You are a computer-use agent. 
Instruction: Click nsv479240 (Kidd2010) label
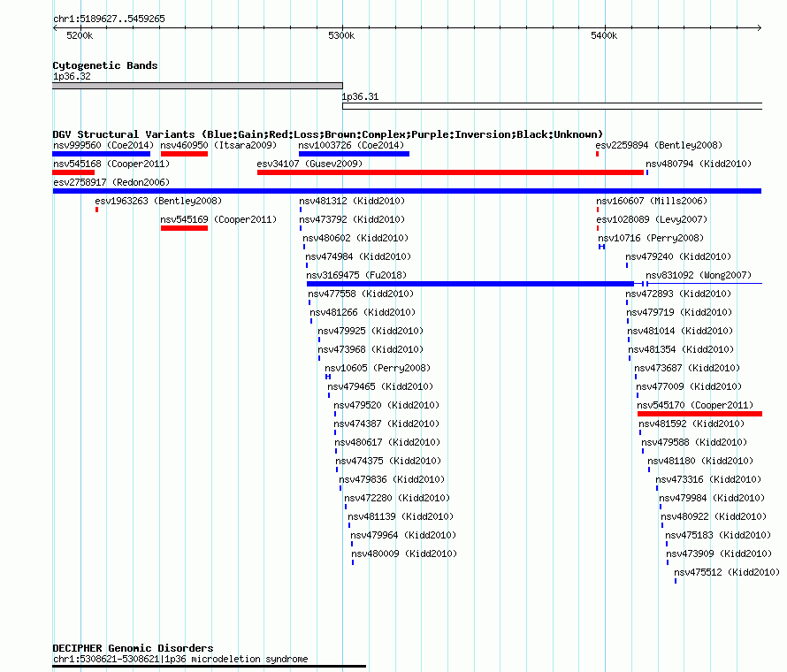click(x=678, y=256)
